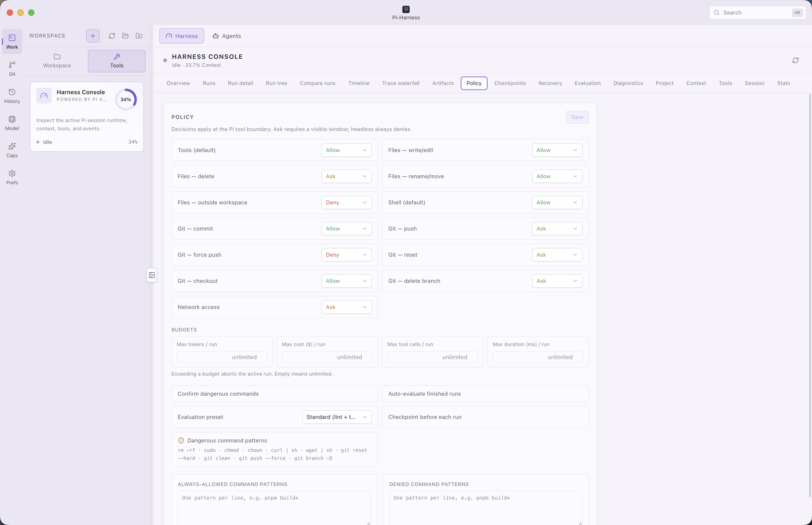The image size is (812, 525).
Task: Open the Git — reset permission dropdown
Action: tap(557, 255)
